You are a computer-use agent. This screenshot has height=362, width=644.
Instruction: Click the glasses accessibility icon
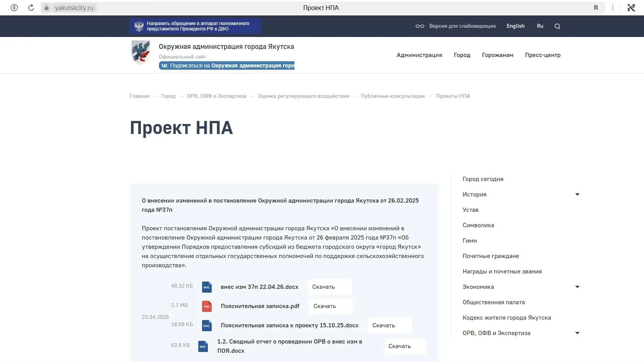tap(420, 26)
